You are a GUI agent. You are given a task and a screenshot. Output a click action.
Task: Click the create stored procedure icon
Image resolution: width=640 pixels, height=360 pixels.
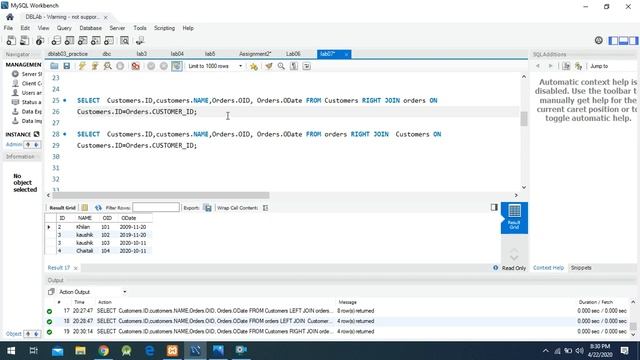pyautogui.click(x=96, y=40)
